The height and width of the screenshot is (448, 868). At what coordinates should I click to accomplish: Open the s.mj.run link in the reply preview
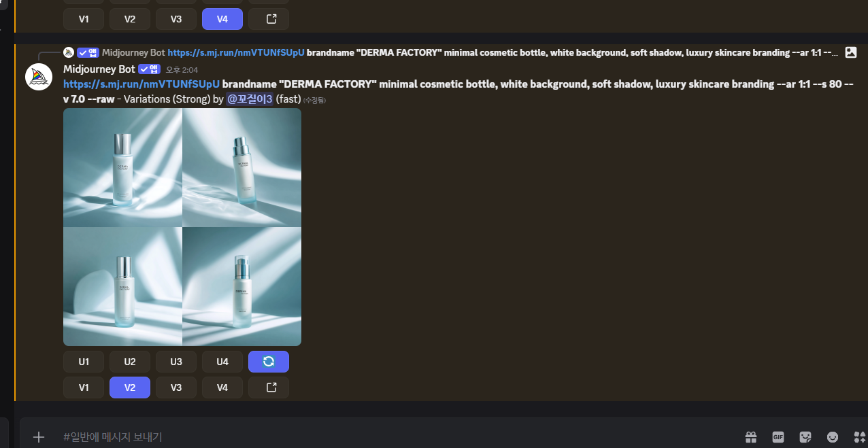236,52
